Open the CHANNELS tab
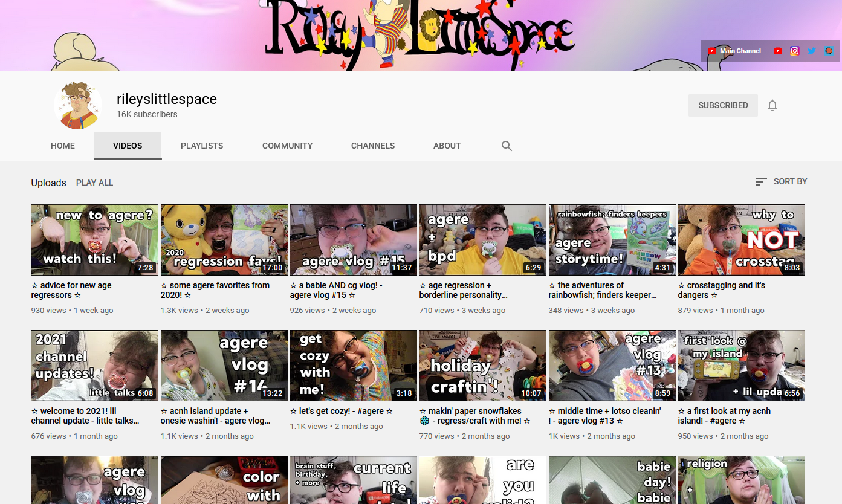Screen dimensions: 842x504 click(x=373, y=146)
